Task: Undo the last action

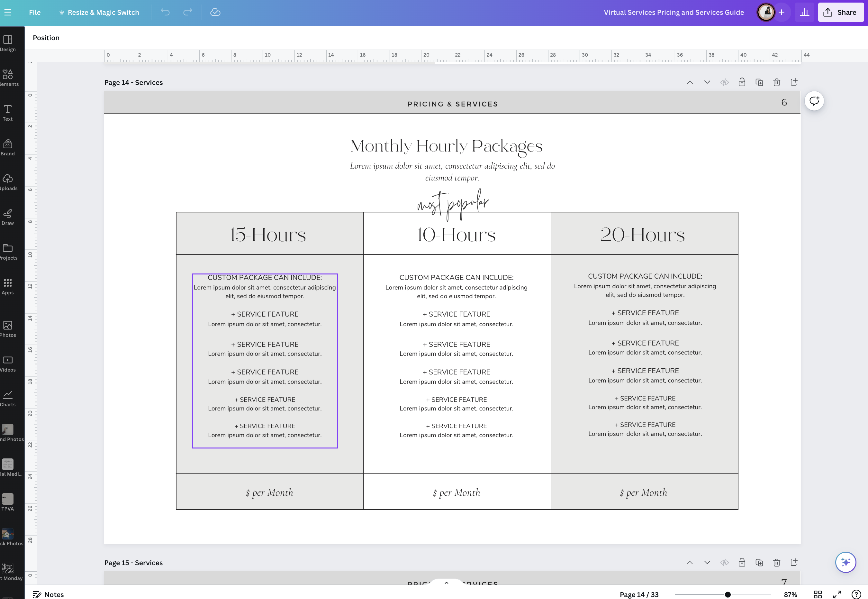Action: 165,12
